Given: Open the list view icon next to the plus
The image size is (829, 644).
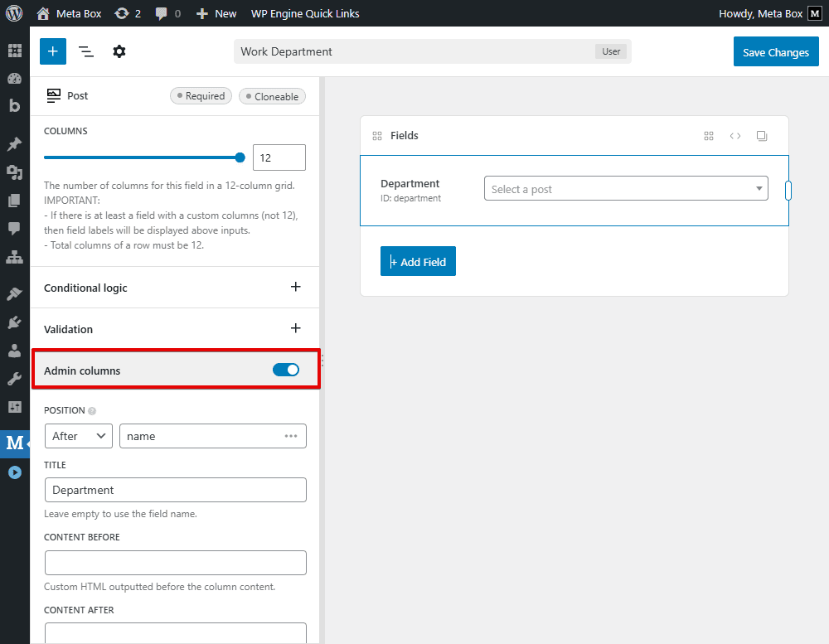Looking at the screenshot, I should click(86, 51).
